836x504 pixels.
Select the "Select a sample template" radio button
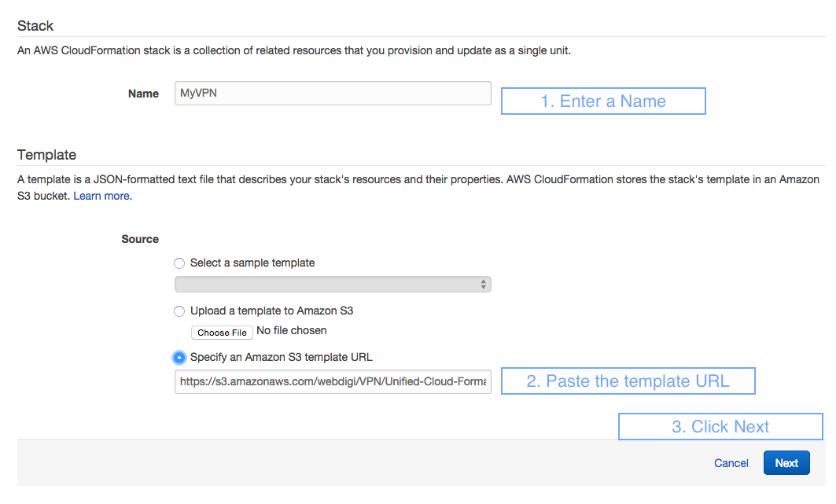[179, 263]
